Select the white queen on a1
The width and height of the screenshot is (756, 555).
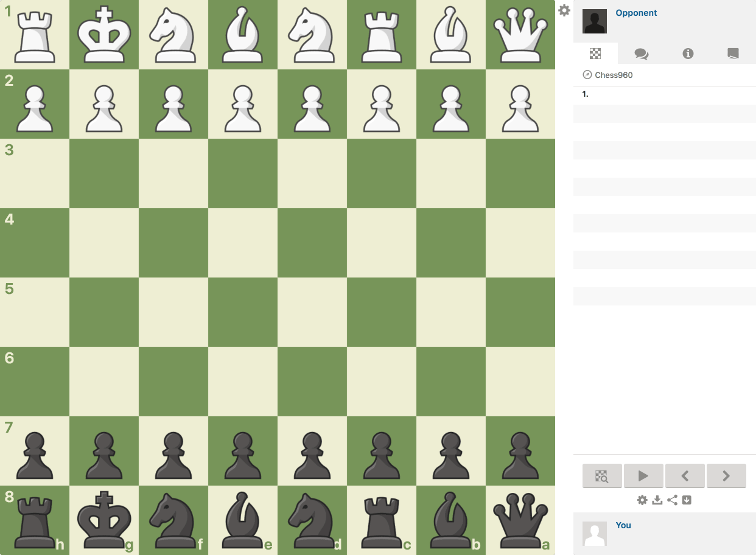coord(520,35)
